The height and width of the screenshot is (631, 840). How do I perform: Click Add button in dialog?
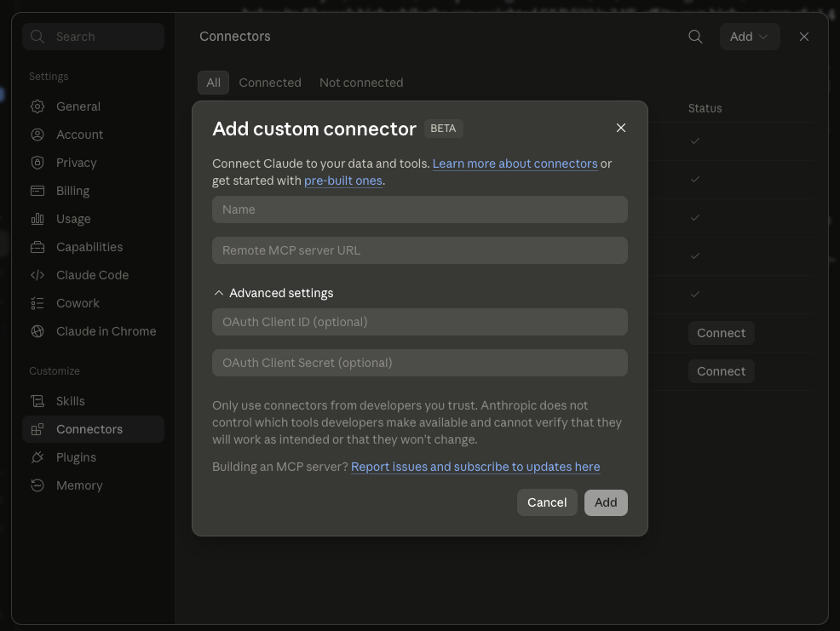[606, 502]
